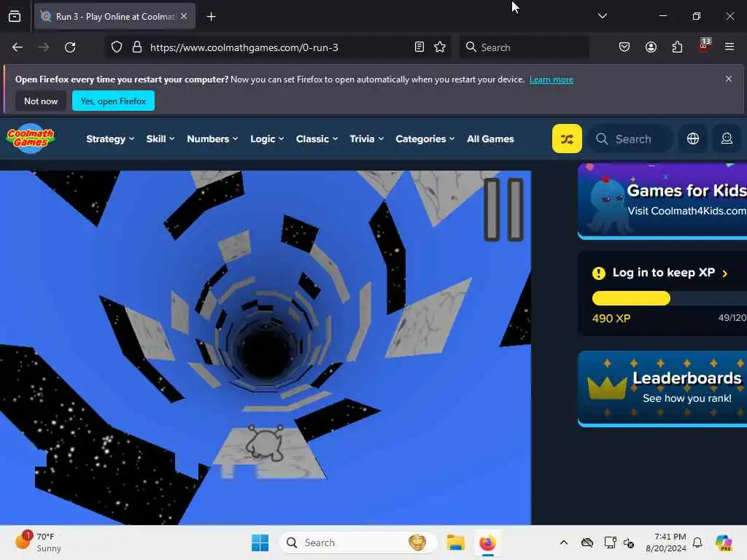The width and height of the screenshot is (747, 560).
Task: Open the Firefox hamburger menu
Action: (x=729, y=47)
